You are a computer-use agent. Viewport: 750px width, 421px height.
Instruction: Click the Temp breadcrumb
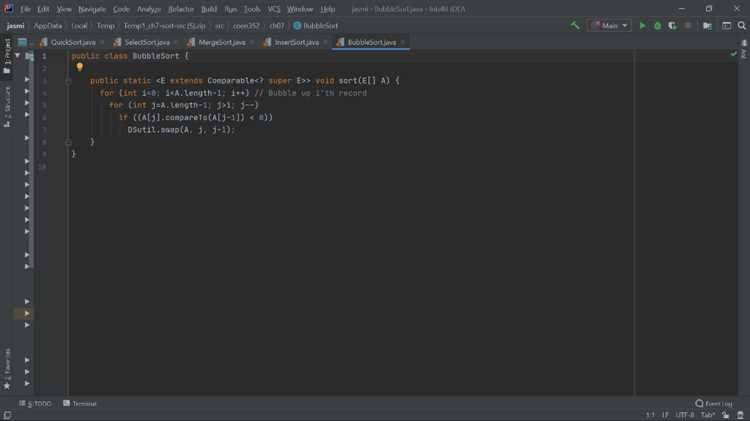(x=106, y=26)
